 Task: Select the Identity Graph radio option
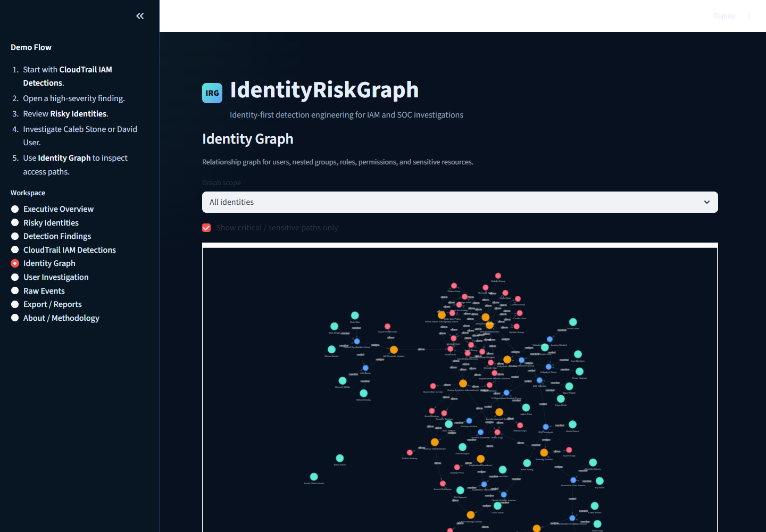click(x=43, y=263)
